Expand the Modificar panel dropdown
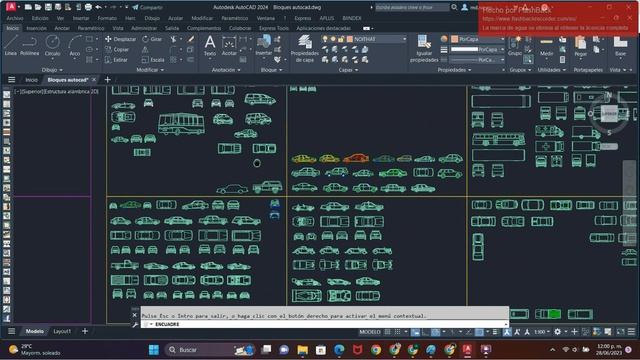 [150, 70]
